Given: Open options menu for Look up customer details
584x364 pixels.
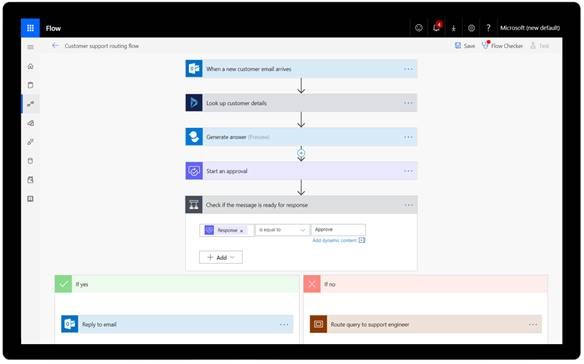Looking at the screenshot, I should 408,103.
